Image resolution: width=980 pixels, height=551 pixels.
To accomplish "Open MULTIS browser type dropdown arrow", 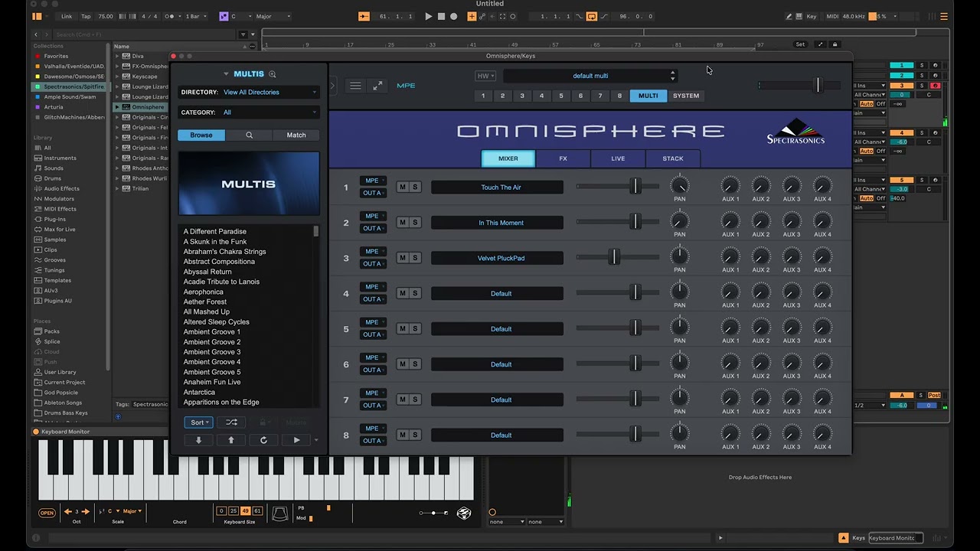I will [x=226, y=74].
